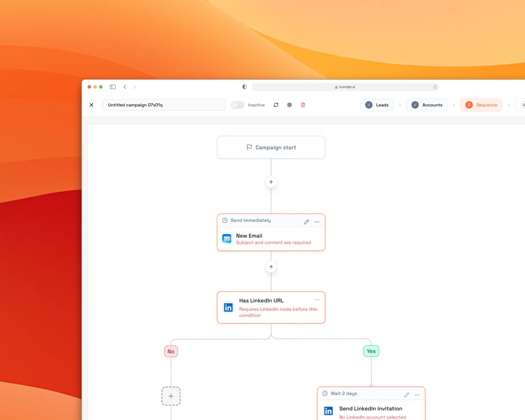
Task: Add a step after Campaign start via plus button
Action: pyautogui.click(x=271, y=182)
